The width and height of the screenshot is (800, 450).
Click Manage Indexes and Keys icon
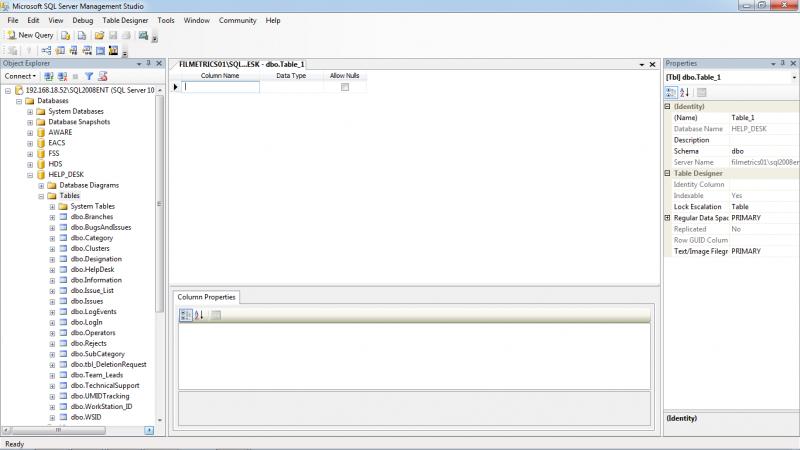[x=60, y=50]
